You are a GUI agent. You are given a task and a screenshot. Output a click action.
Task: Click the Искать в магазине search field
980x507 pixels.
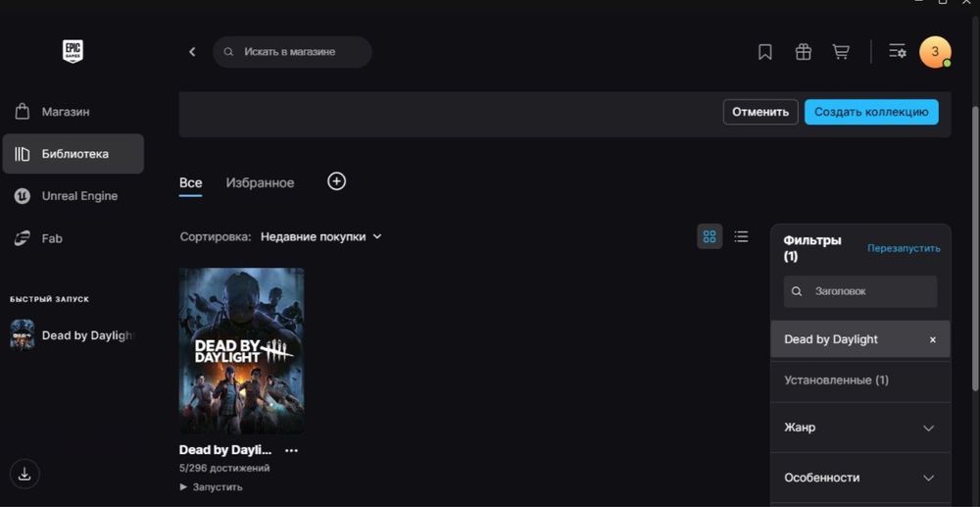[x=292, y=52]
